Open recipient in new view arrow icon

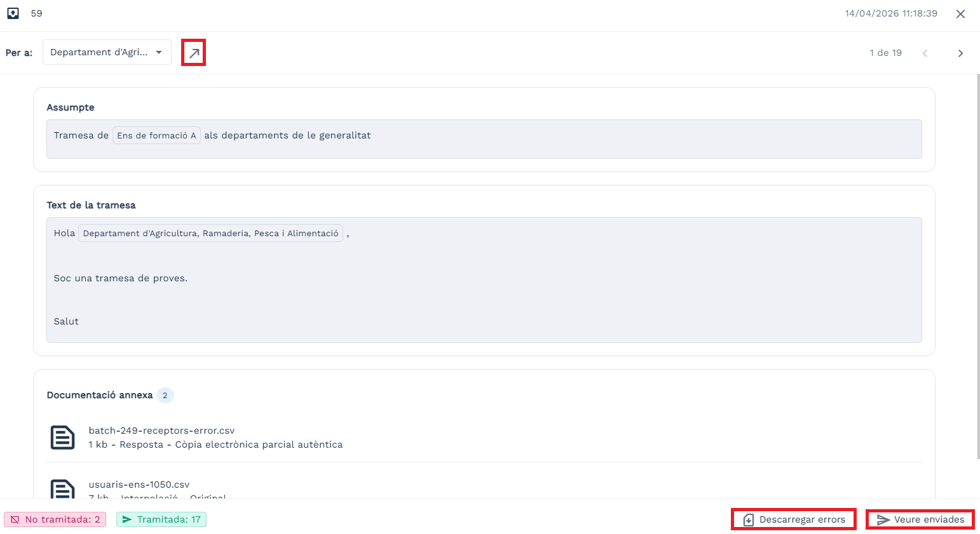pyautogui.click(x=194, y=53)
